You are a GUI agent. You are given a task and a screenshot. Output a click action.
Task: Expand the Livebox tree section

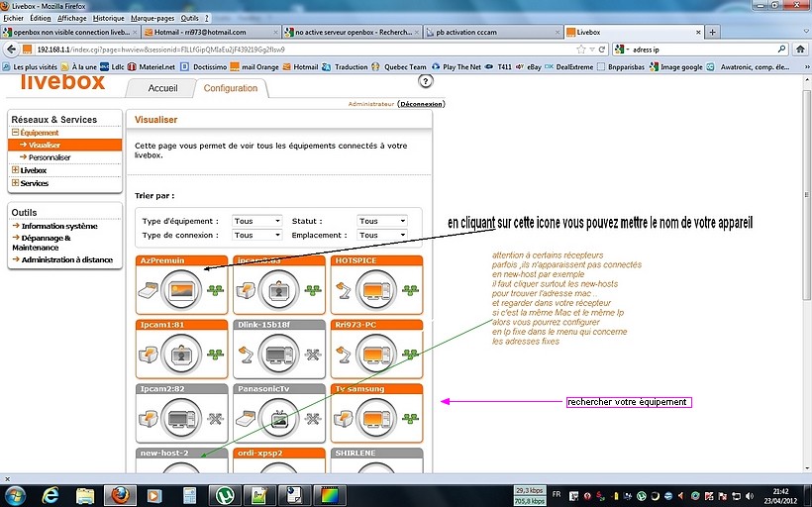point(15,170)
